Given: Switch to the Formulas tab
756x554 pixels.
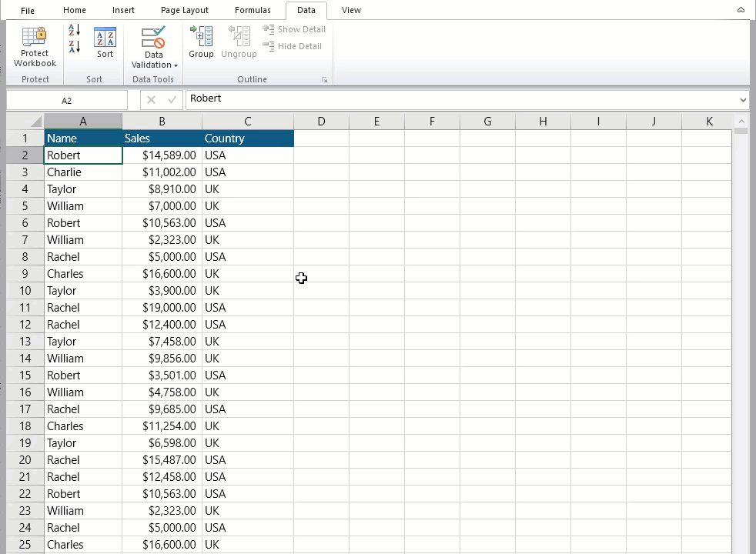Looking at the screenshot, I should (x=253, y=10).
